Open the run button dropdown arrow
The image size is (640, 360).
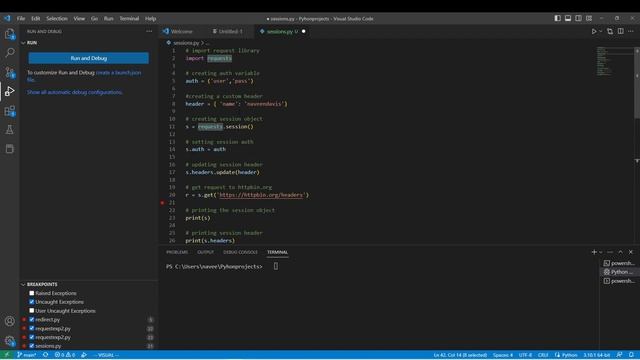(x=600, y=31)
